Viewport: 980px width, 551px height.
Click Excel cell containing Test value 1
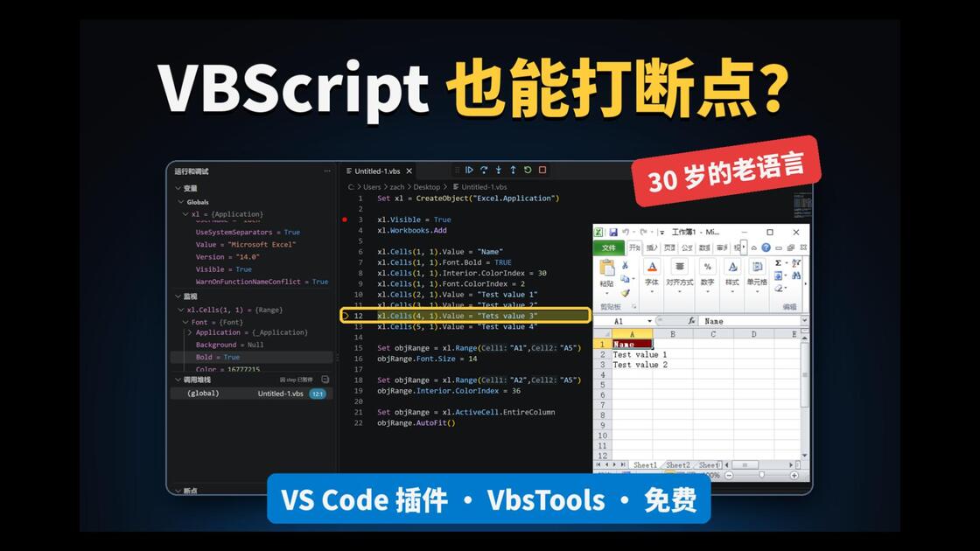tap(633, 355)
